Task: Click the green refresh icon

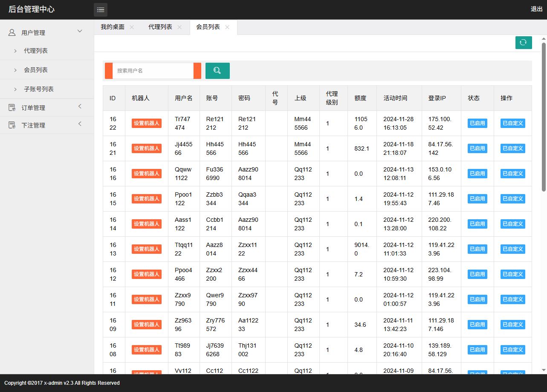Action: click(x=524, y=43)
